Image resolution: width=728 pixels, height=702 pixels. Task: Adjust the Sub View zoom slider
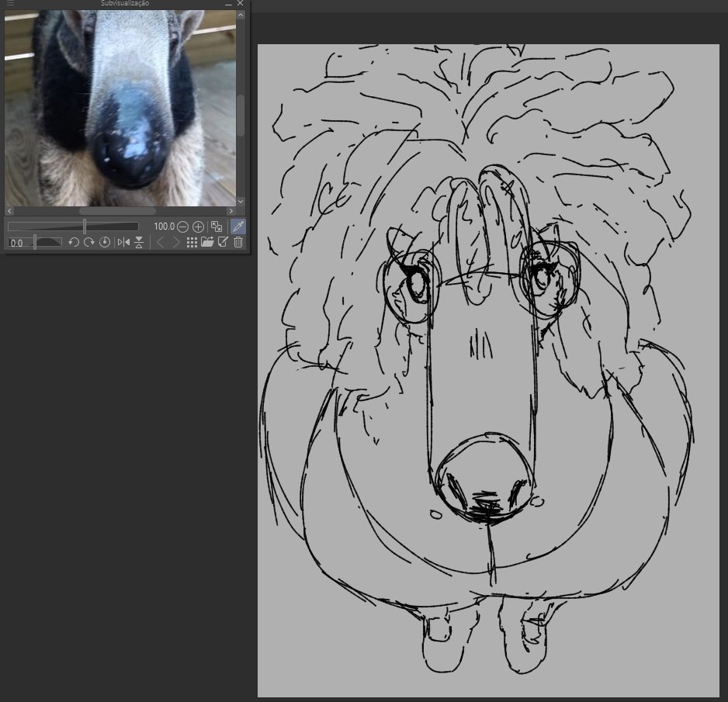click(x=73, y=227)
